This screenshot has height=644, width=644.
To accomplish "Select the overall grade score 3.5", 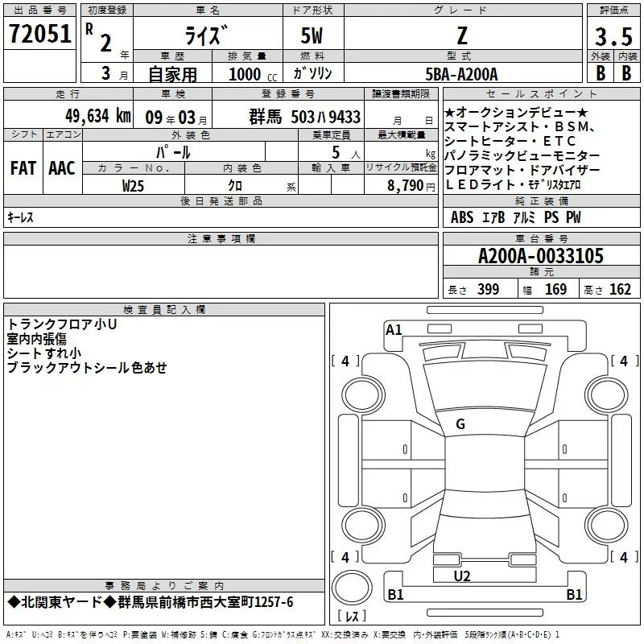I will [x=613, y=36].
